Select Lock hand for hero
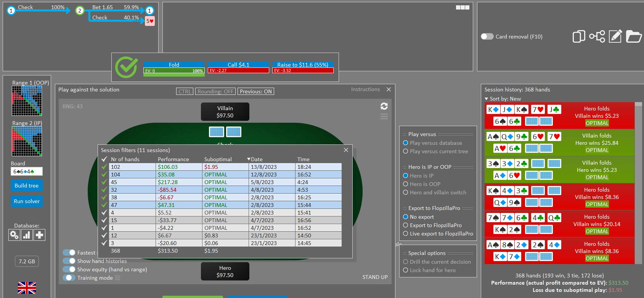 pyautogui.click(x=406, y=270)
